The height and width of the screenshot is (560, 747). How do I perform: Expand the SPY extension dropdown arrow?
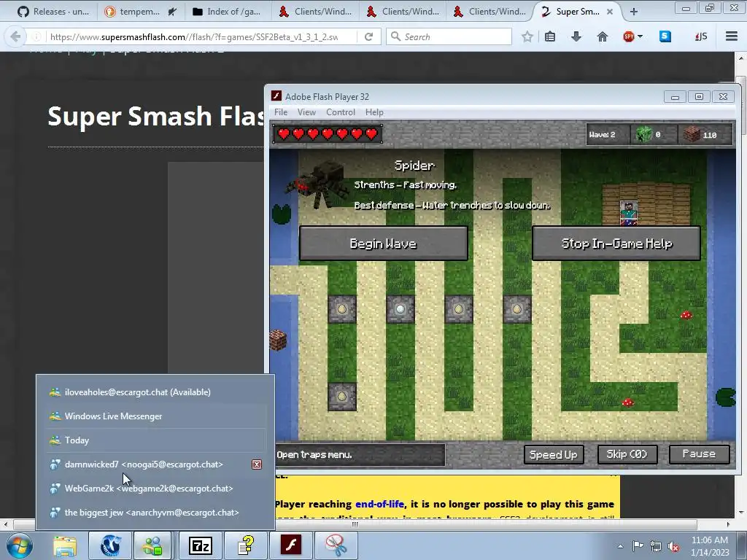640,36
